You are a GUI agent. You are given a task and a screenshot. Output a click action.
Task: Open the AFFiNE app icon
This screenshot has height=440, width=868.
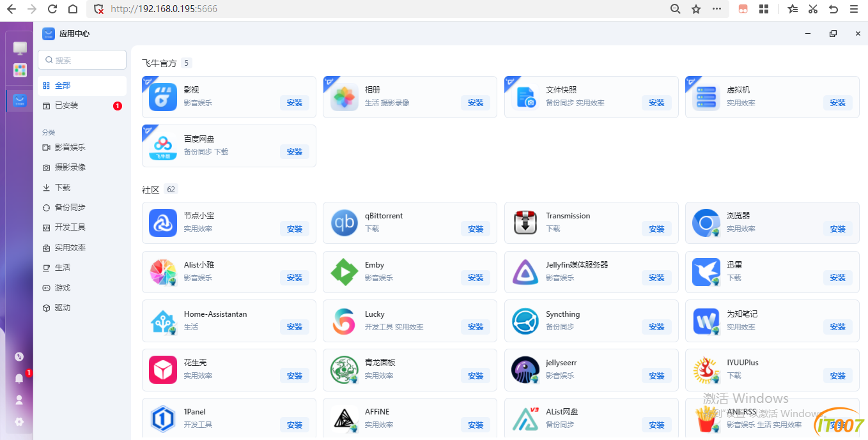coord(345,419)
